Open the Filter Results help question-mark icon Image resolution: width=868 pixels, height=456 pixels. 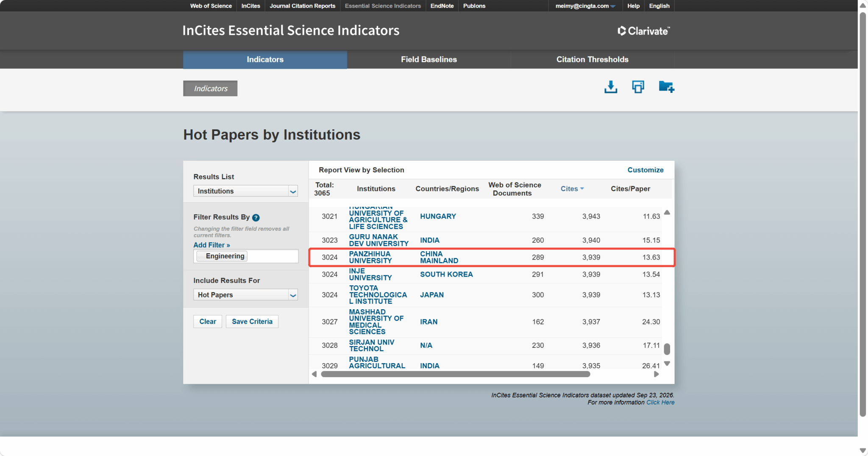256,218
